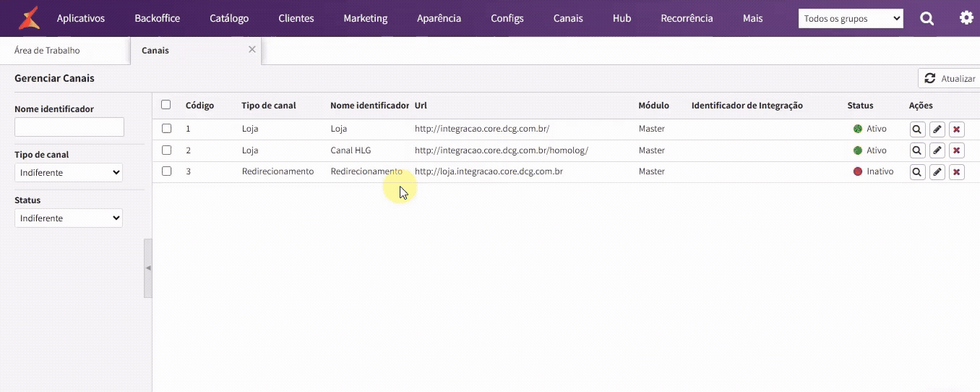
Task: Toggle the select-all checkbox in table header
Action: coord(166,105)
